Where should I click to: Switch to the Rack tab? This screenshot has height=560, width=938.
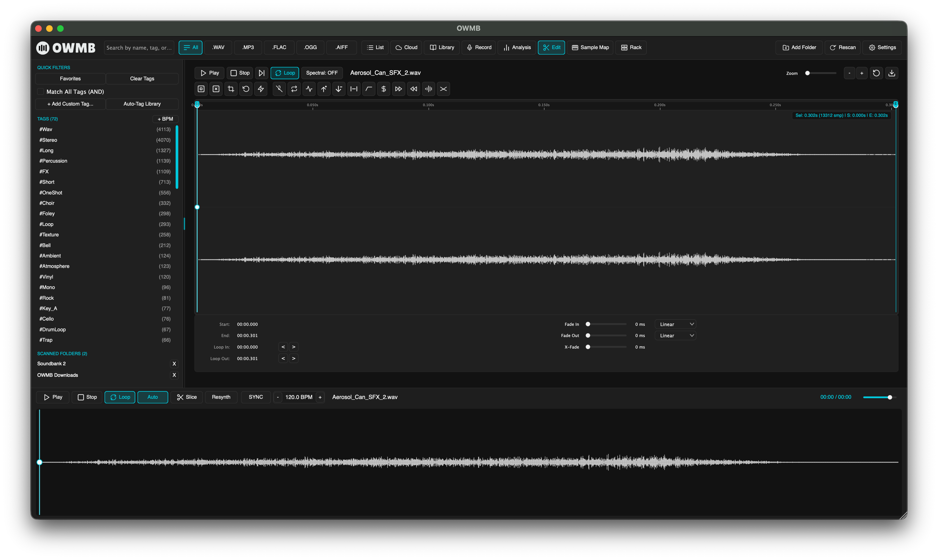click(x=631, y=47)
